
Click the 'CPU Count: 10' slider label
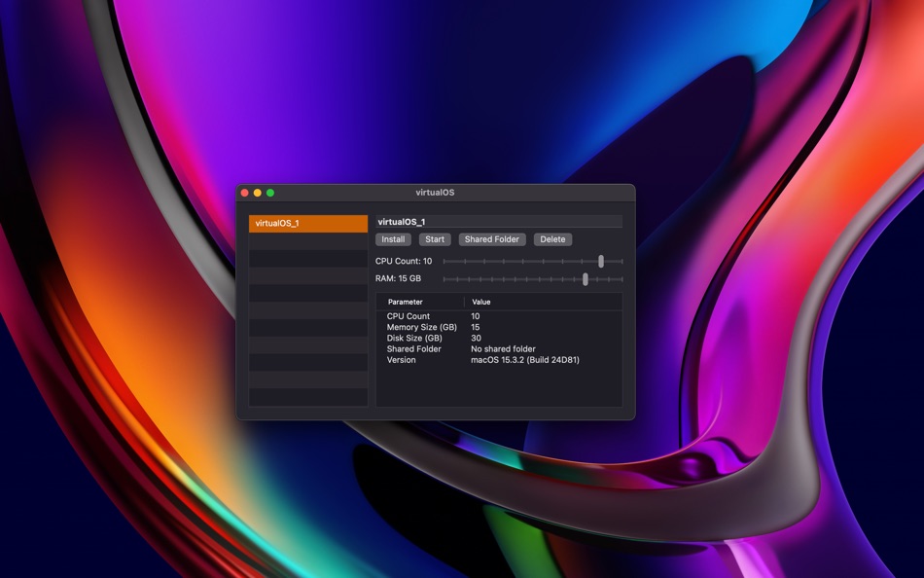tap(404, 262)
